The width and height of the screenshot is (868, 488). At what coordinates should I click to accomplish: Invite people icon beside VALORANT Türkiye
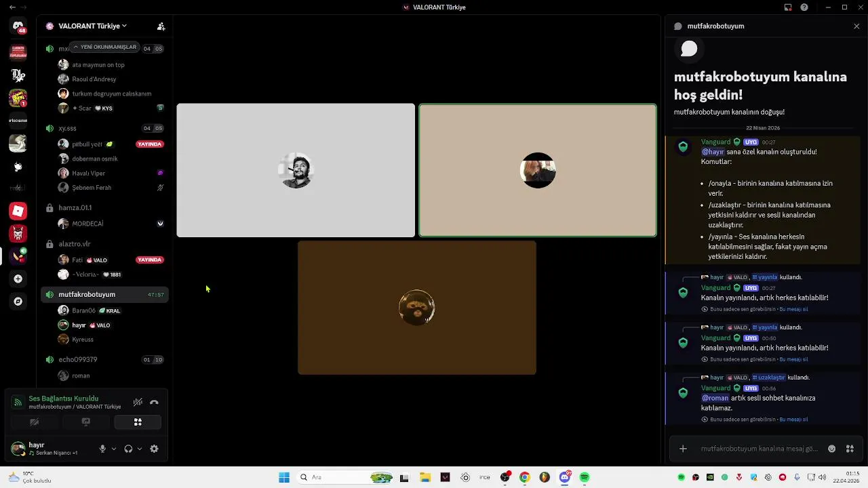(161, 26)
